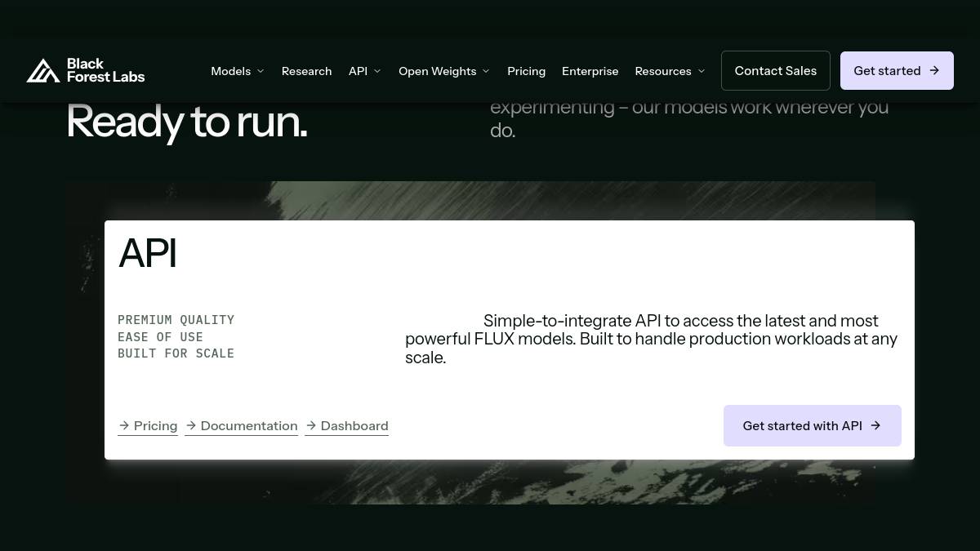
Task: Click the Contact Sales button
Action: (776, 70)
